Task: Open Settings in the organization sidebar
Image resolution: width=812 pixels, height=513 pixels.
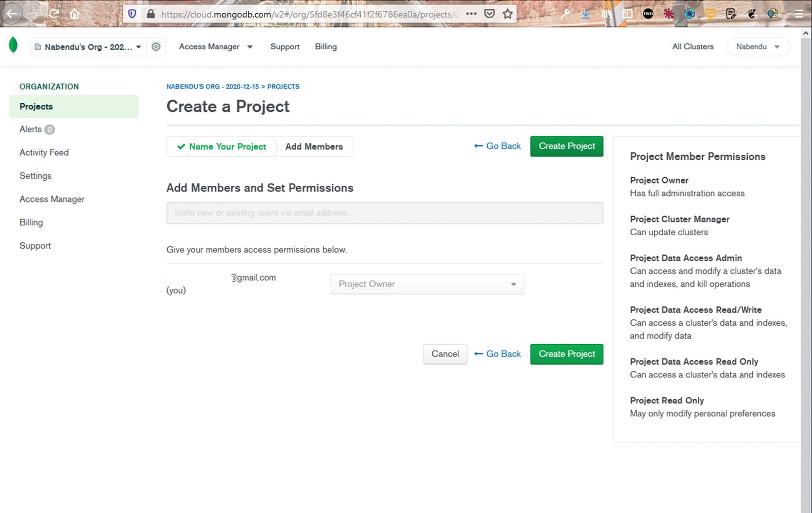Action: (36, 175)
